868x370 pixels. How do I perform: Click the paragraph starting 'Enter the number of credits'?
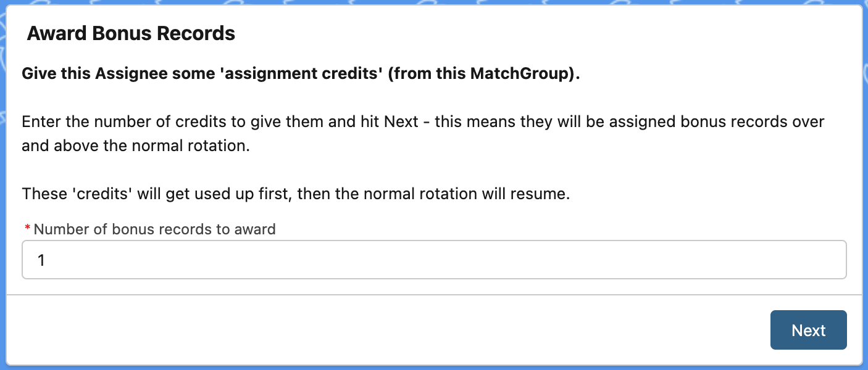[423, 134]
